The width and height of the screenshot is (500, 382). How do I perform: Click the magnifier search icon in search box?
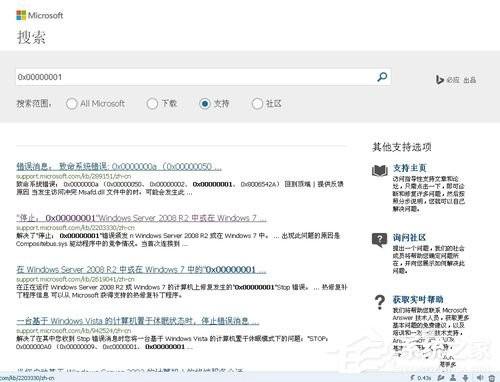tap(382, 77)
